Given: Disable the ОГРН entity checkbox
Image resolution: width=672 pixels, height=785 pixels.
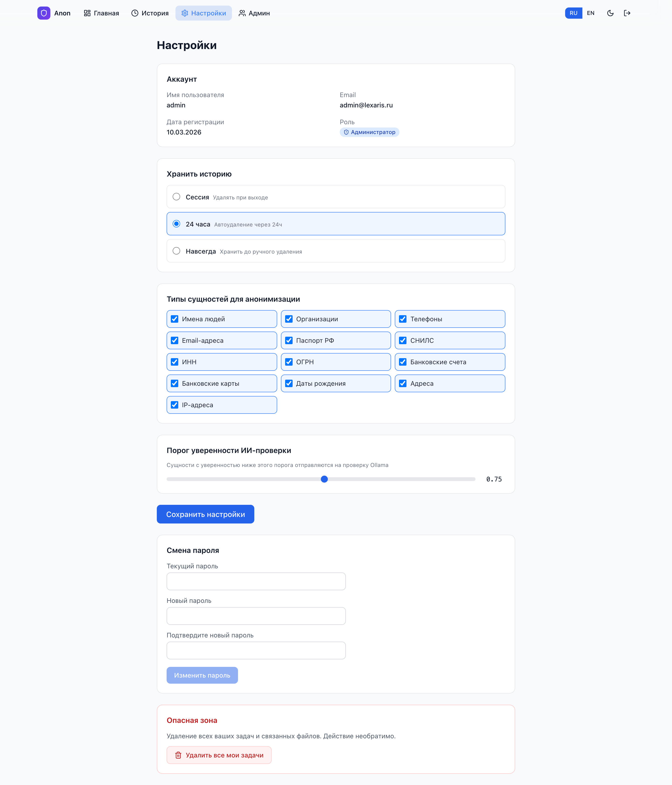Looking at the screenshot, I should point(289,362).
